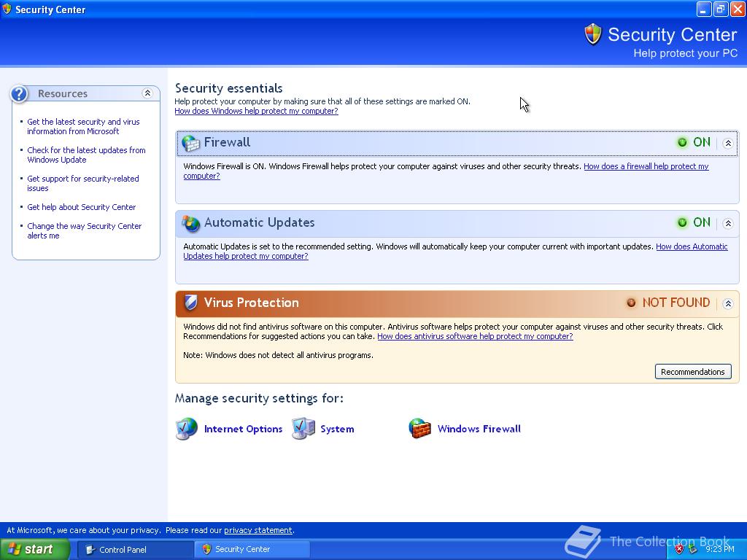Minimize the Security Center window
Screen dimensions: 747x560
tap(704, 9)
